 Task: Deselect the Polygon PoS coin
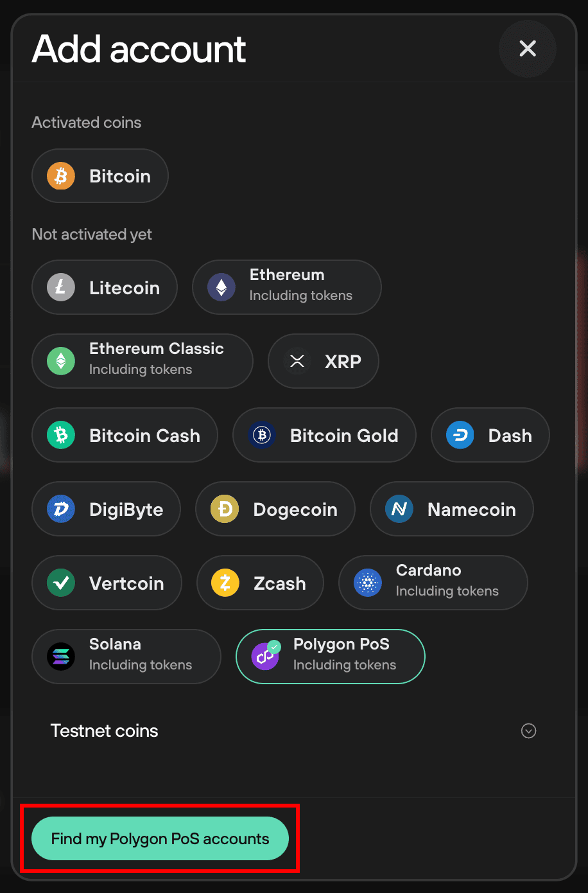pyautogui.click(x=331, y=657)
